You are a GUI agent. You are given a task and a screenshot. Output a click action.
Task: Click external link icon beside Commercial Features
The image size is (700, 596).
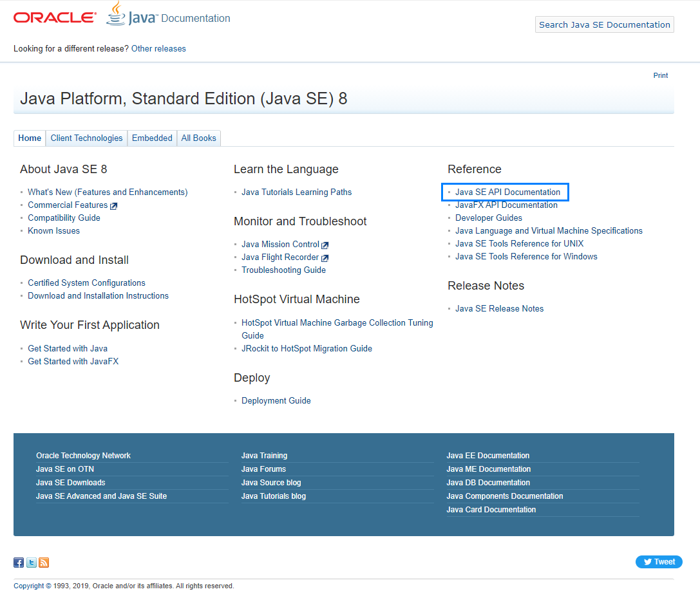click(114, 206)
